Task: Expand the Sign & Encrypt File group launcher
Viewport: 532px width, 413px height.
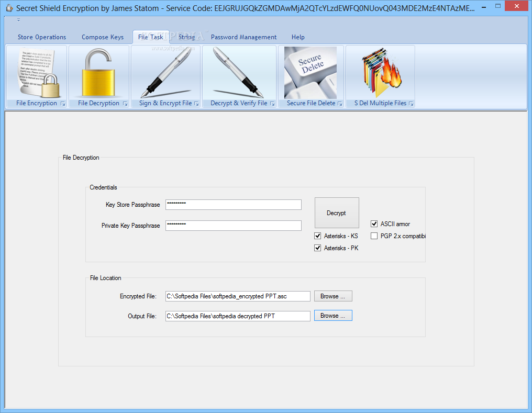Action: pyautogui.click(x=196, y=104)
